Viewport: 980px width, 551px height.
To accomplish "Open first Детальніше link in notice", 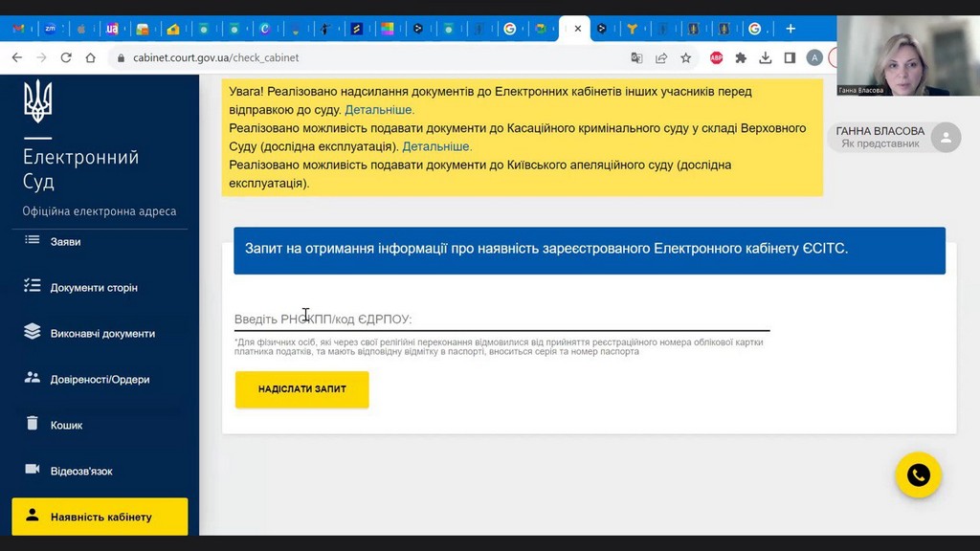I will tap(379, 110).
